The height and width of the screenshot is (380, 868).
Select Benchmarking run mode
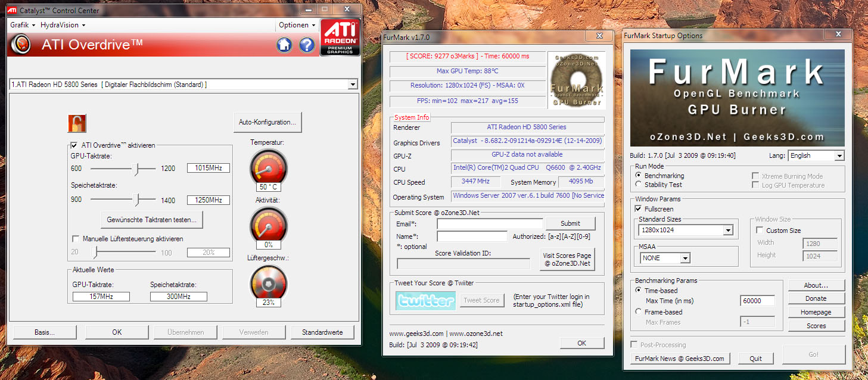click(x=639, y=176)
